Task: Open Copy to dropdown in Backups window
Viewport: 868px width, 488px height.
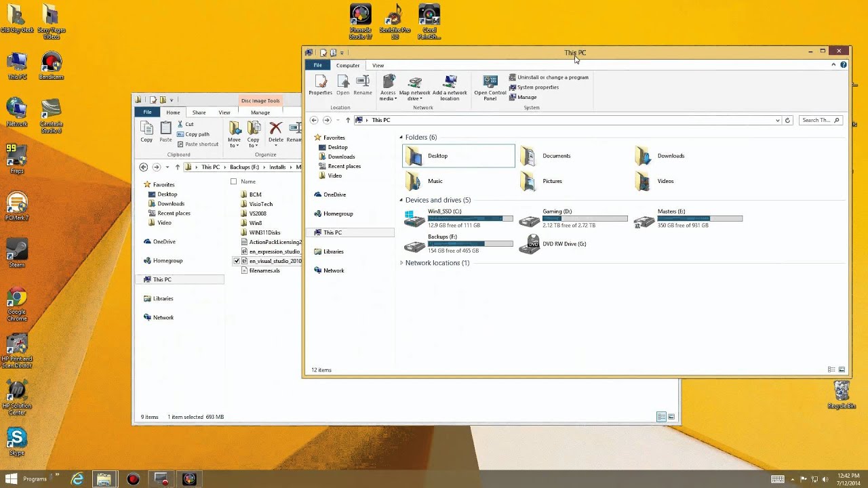Action: 254,134
